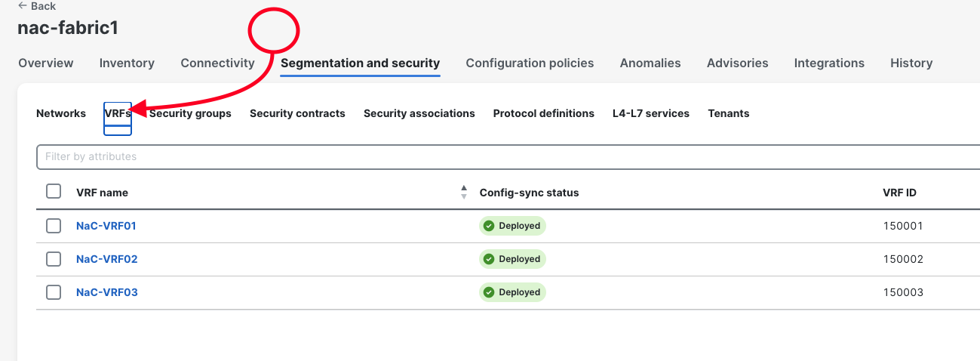This screenshot has height=361, width=980.
Task: Switch to the Inventory tab
Action: point(127,63)
